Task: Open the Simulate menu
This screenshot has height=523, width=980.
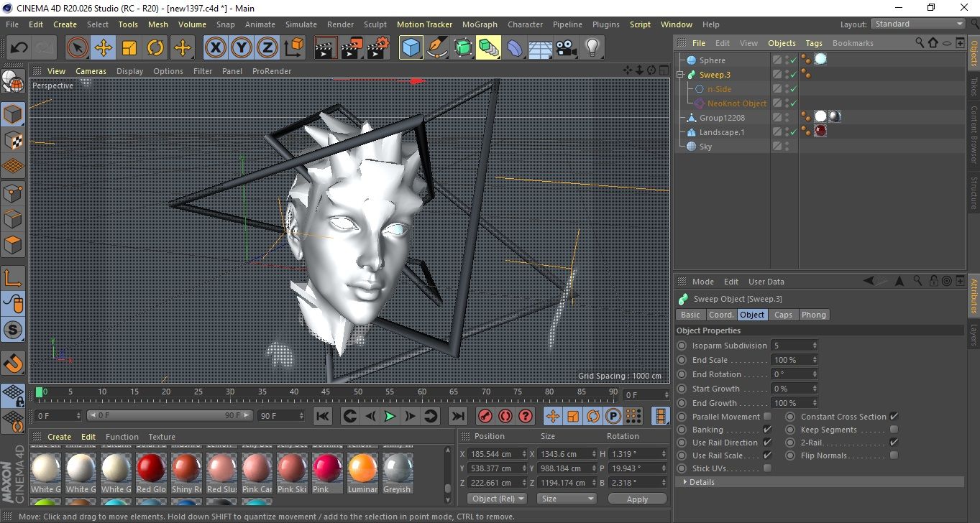Action: tap(301, 24)
